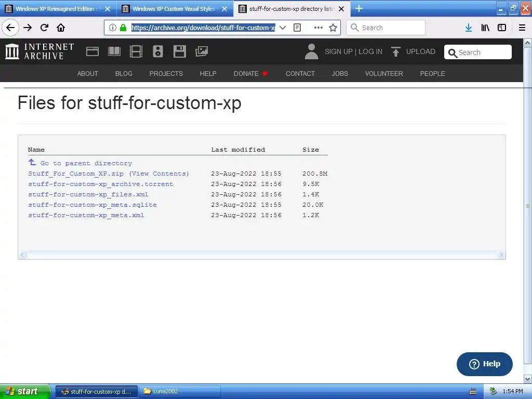Click View Contents of the zip
Screen dimensions: 532x399
pos(159,174)
